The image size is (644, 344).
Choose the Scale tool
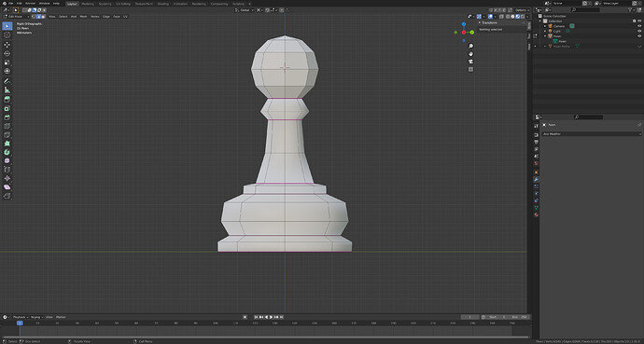click(7, 62)
